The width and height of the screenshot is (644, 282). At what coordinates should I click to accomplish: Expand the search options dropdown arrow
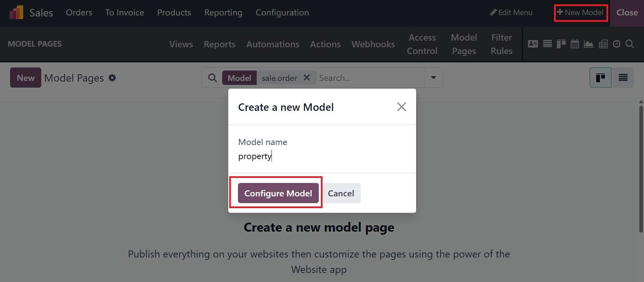434,78
